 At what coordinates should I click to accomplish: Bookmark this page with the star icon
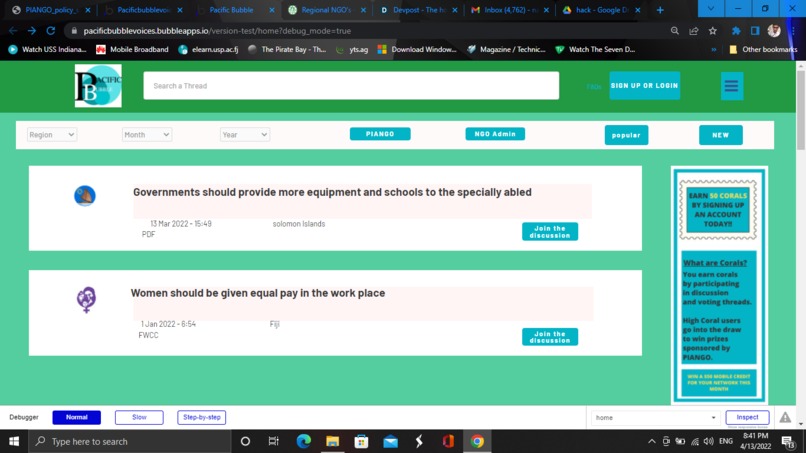[x=712, y=31]
